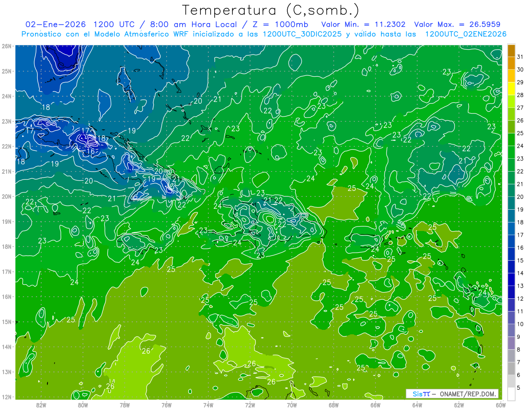Image resolution: width=532 pixels, height=411 pixels.
Task: Click the legend scale value 28
Action: point(520,95)
